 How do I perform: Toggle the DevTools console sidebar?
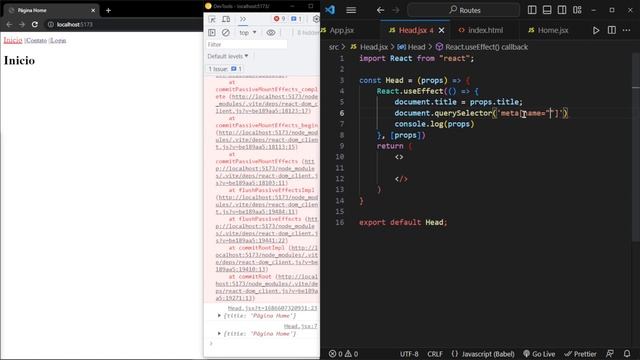pos(212,33)
